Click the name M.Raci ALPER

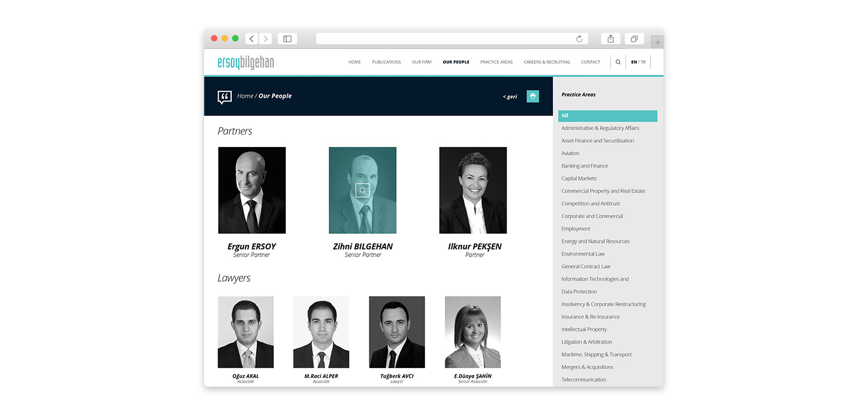tap(321, 376)
